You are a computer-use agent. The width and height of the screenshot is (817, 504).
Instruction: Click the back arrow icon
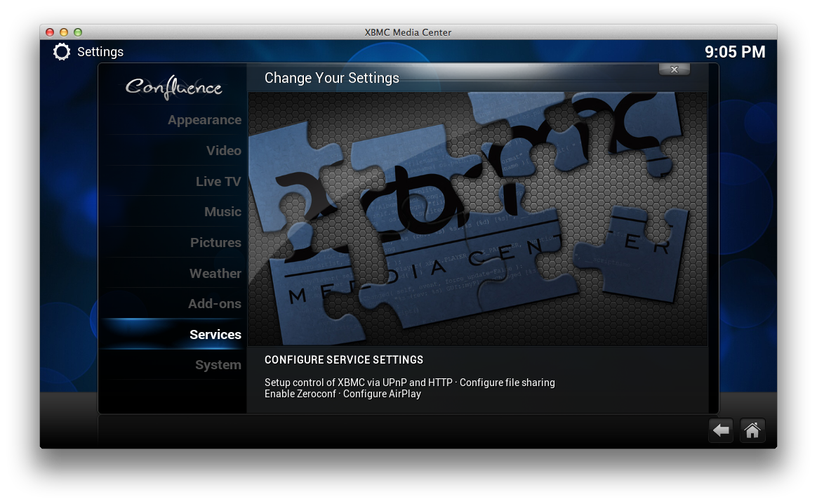click(x=721, y=430)
